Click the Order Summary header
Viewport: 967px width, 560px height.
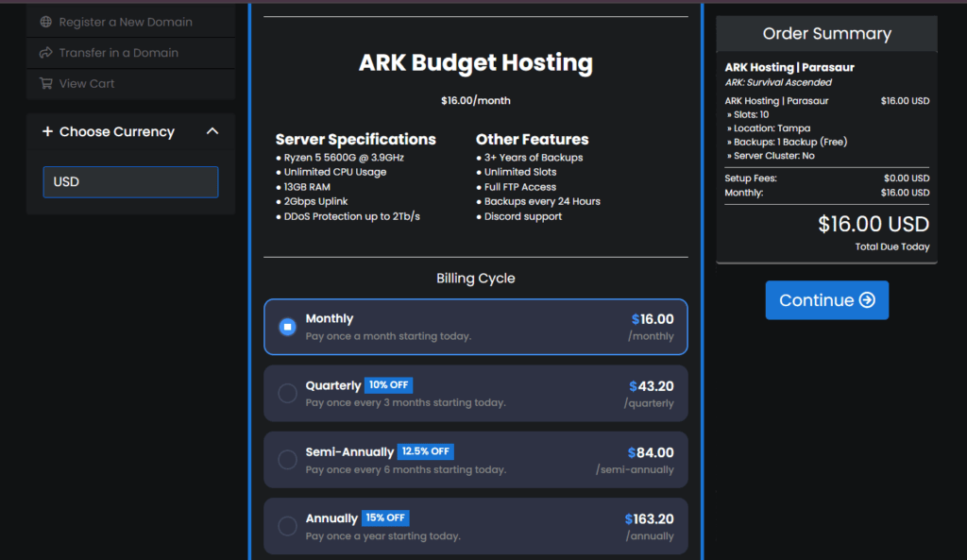827,34
